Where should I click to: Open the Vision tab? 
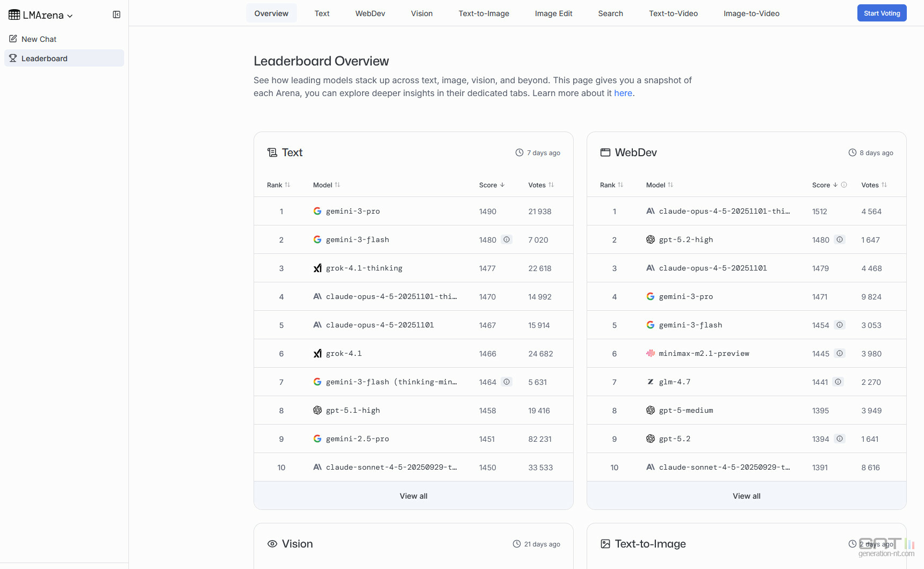click(x=422, y=13)
